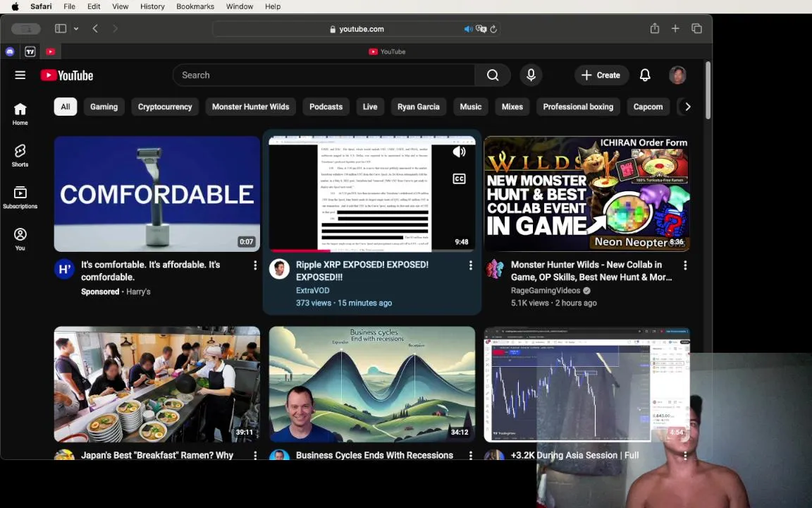Switch to pinned YouTube tab
The image size is (812, 508).
[x=50, y=52]
